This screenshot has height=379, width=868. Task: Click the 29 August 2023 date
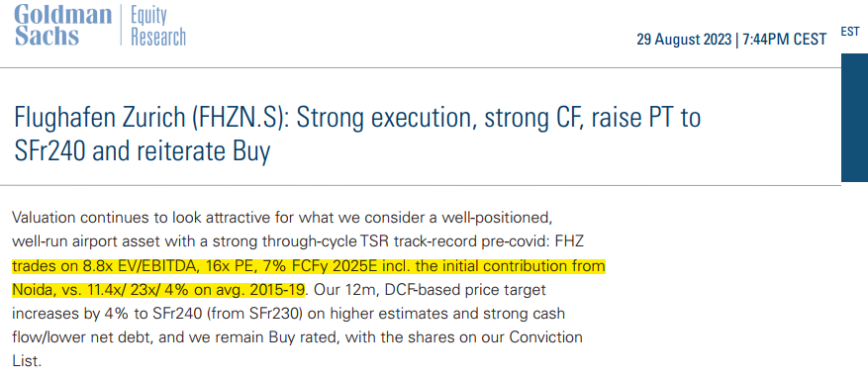click(x=684, y=40)
